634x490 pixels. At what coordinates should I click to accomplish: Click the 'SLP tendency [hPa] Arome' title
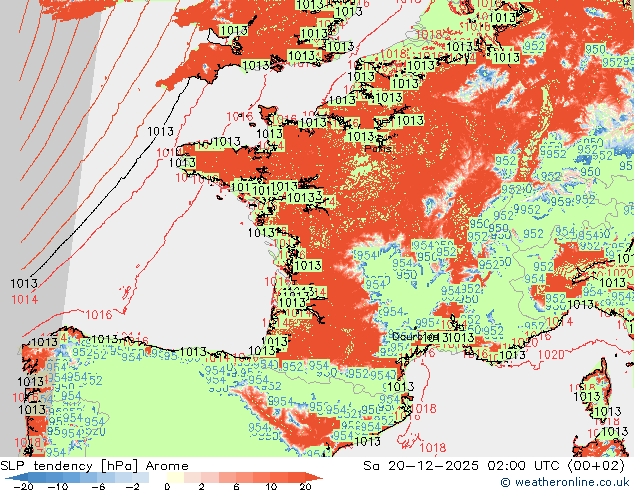[94, 466]
